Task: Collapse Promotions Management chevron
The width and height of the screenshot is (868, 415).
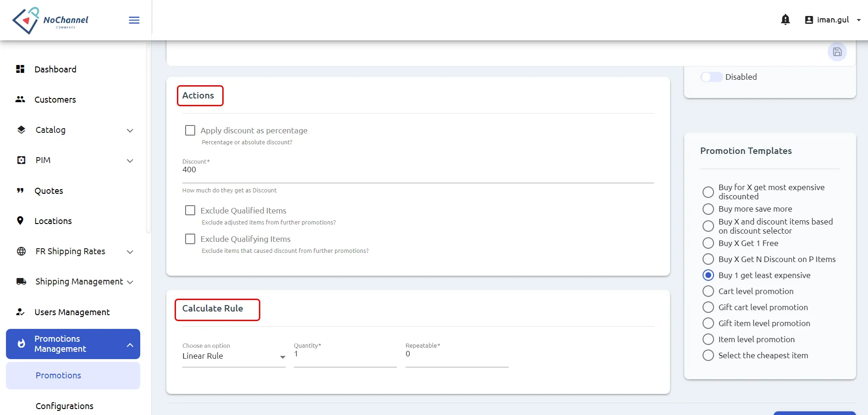Action: coord(130,345)
